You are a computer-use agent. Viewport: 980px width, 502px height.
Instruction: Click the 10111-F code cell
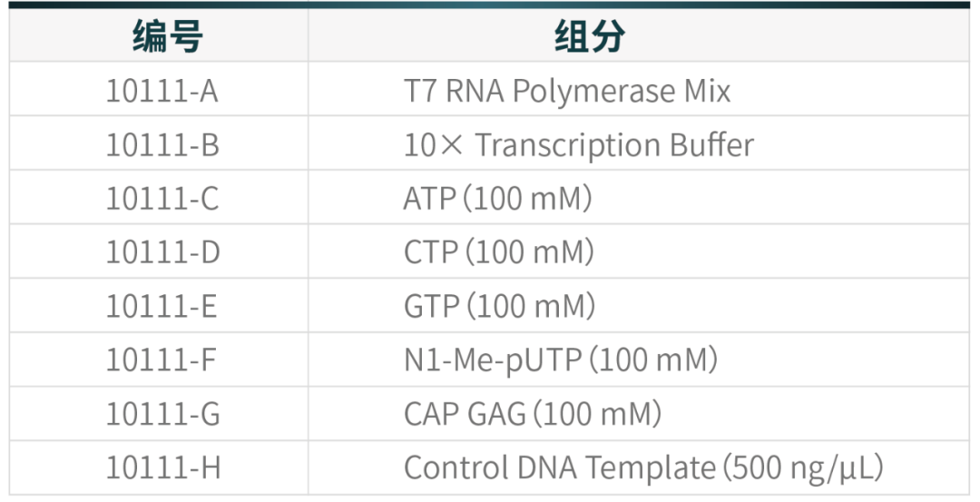[159, 359]
